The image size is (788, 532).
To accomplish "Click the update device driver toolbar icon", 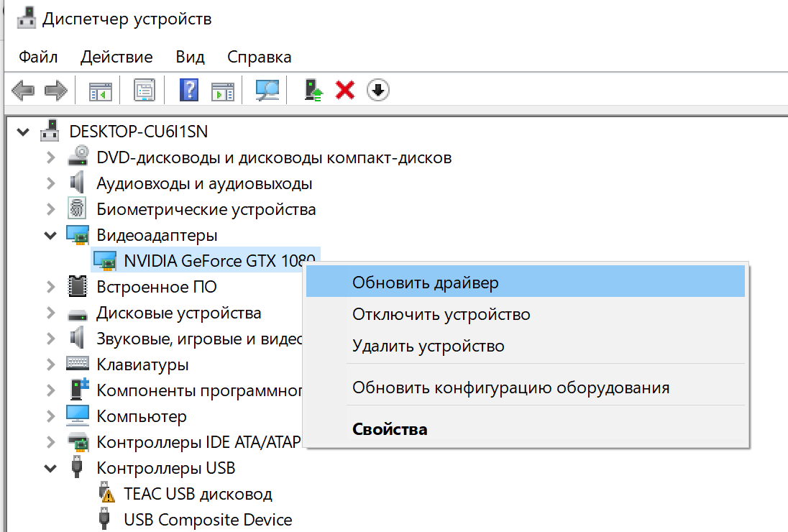I will tap(313, 91).
